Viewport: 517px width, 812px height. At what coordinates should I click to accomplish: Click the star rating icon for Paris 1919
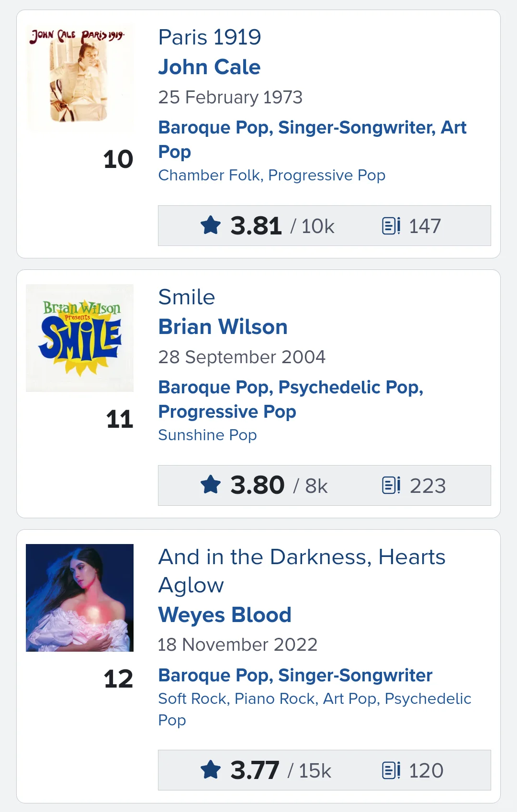(211, 225)
